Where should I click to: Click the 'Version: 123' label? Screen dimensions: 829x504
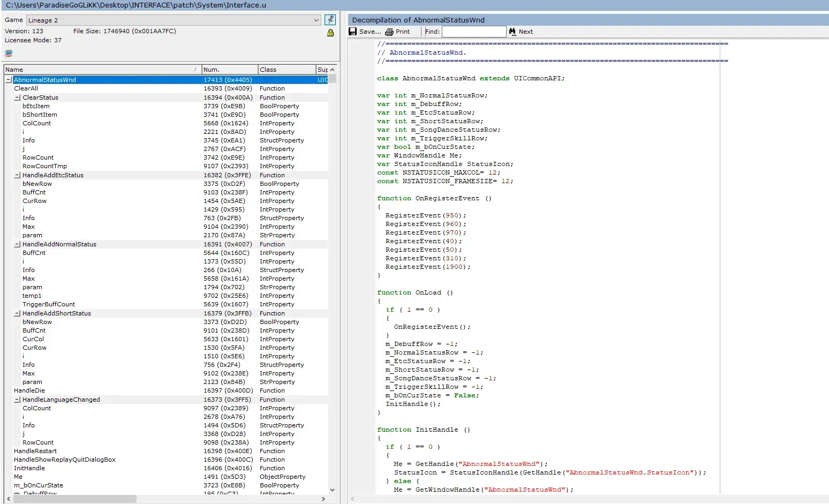(24, 31)
